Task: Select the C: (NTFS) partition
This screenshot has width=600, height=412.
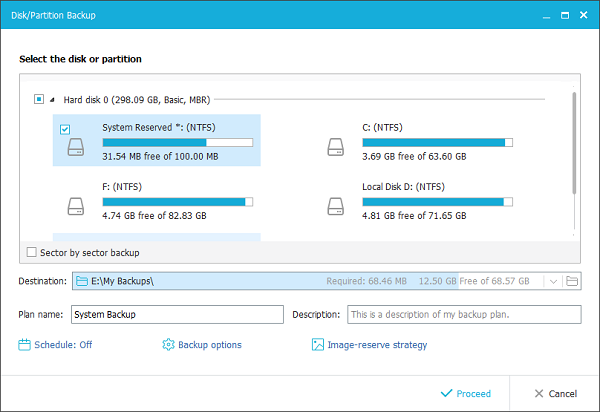Action: click(x=416, y=140)
